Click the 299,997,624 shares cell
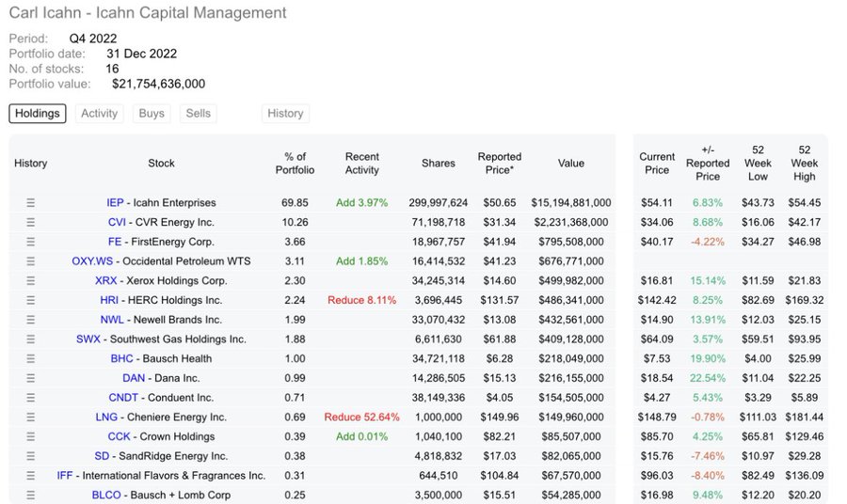 coord(438,203)
